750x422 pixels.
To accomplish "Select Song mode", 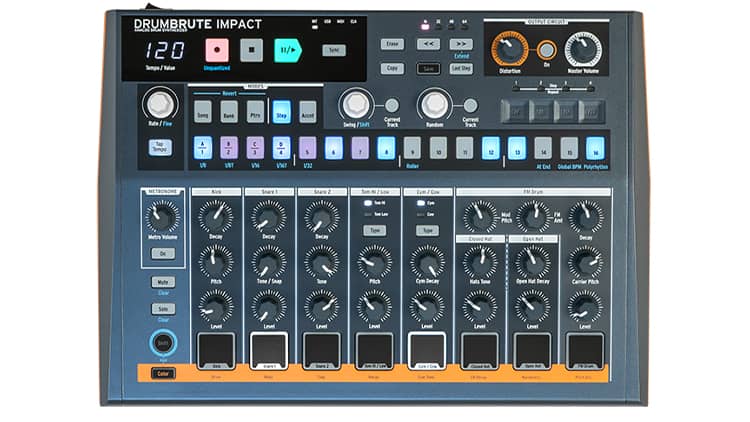I will coord(203,111).
